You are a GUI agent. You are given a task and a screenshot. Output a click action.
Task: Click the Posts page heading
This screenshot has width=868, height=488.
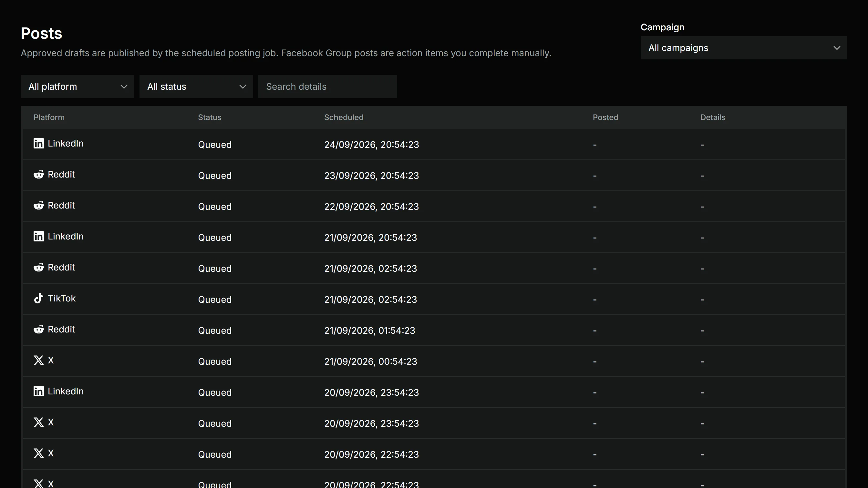(x=41, y=33)
